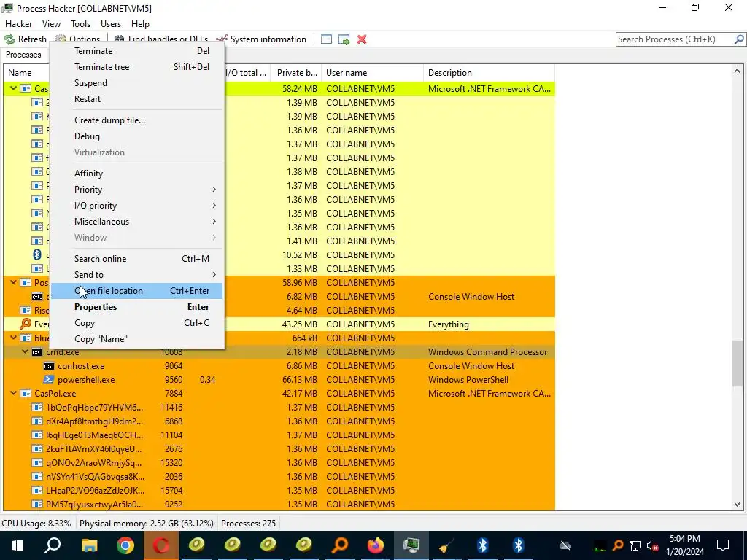
Task: Collapse the Pos... process tree node
Action: pos(13,282)
